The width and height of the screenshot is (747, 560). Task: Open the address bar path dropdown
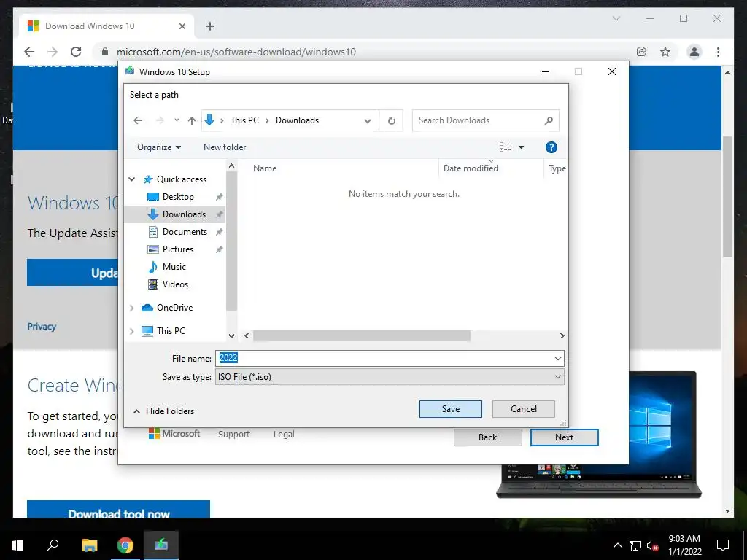[x=368, y=120]
